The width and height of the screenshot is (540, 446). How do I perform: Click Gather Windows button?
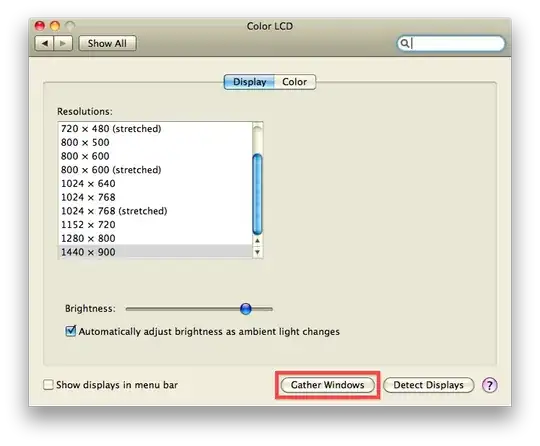click(x=328, y=385)
